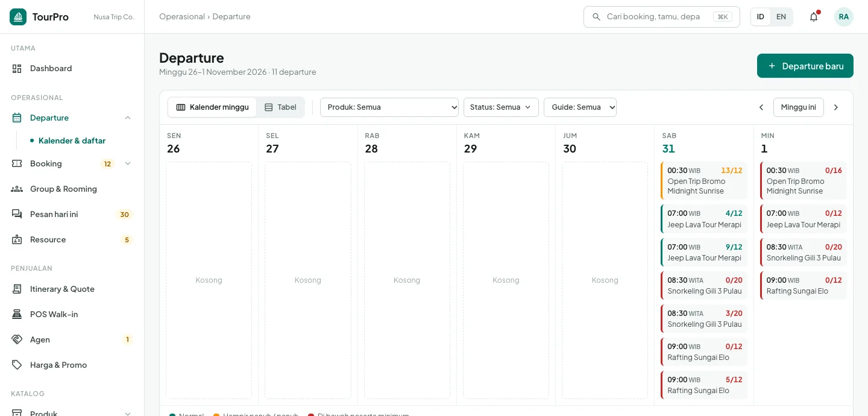The width and height of the screenshot is (868, 416).
Task: Switch language to ID
Action: pyautogui.click(x=761, y=17)
